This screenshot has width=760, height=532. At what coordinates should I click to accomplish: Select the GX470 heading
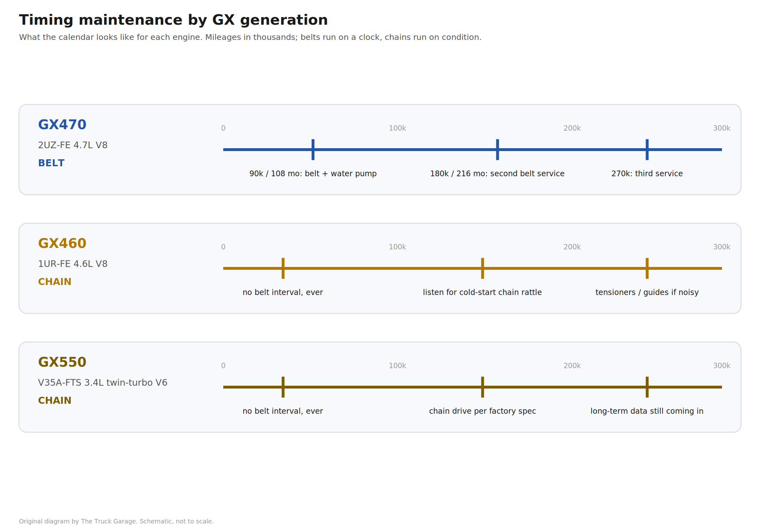62,124
